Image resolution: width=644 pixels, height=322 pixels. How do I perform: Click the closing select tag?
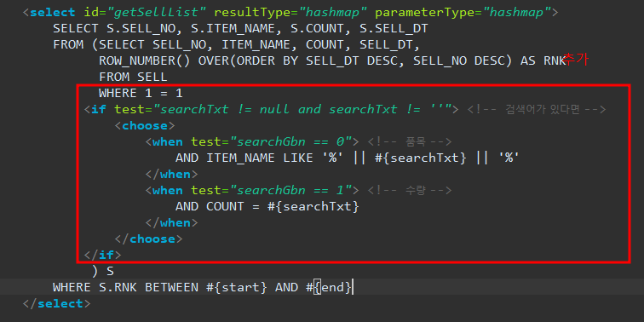[x=57, y=303]
